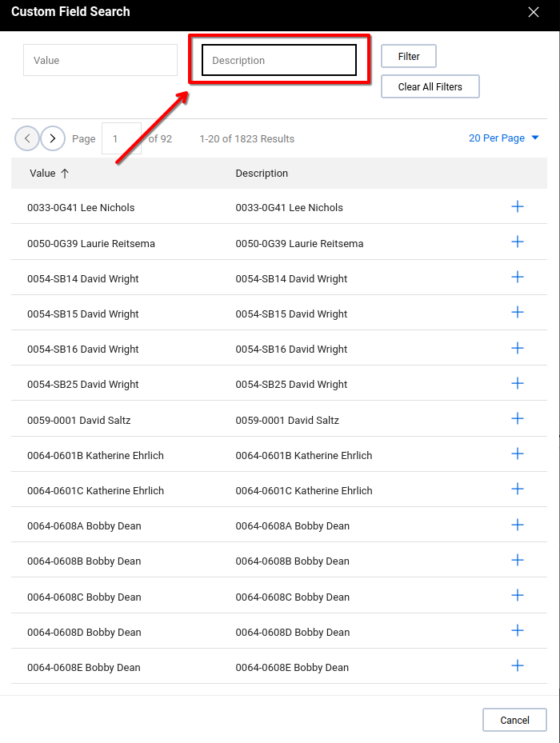Click description 0033-0G41 Lee Nichols
This screenshot has width=560, height=743.
290,208
